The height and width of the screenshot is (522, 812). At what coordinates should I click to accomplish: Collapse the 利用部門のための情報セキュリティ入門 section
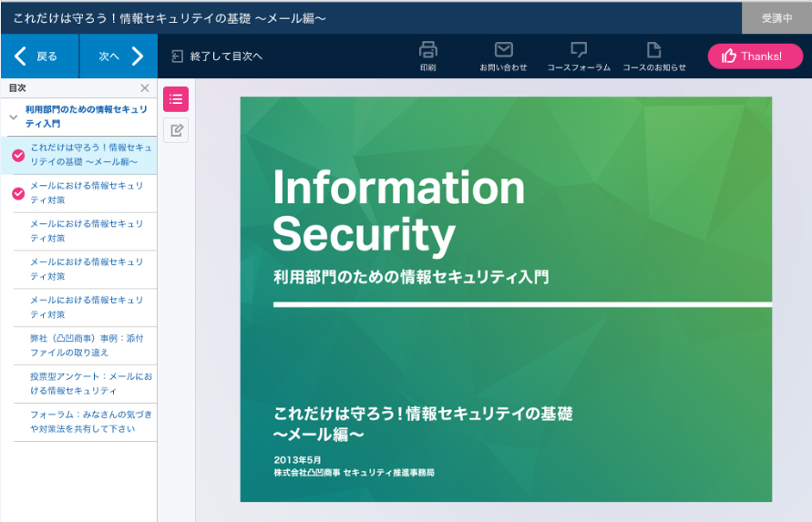(x=14, y=117)
